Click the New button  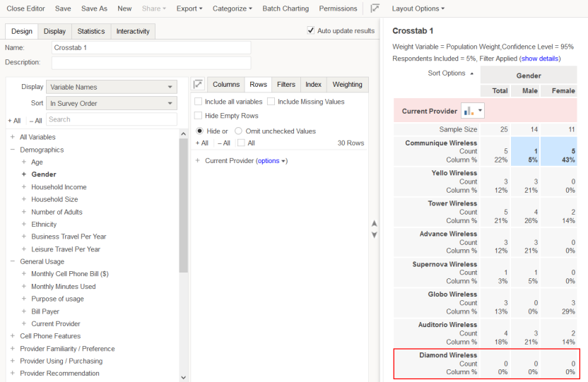[x=124, y=8]
